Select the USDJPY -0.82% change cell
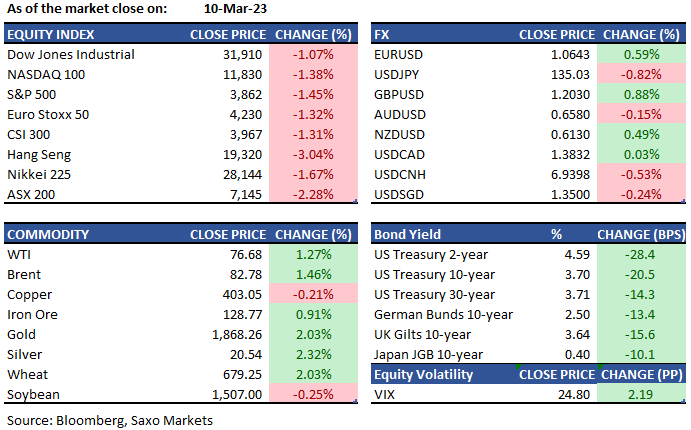Viewport: 691px width, 430px height. [640, 74]
